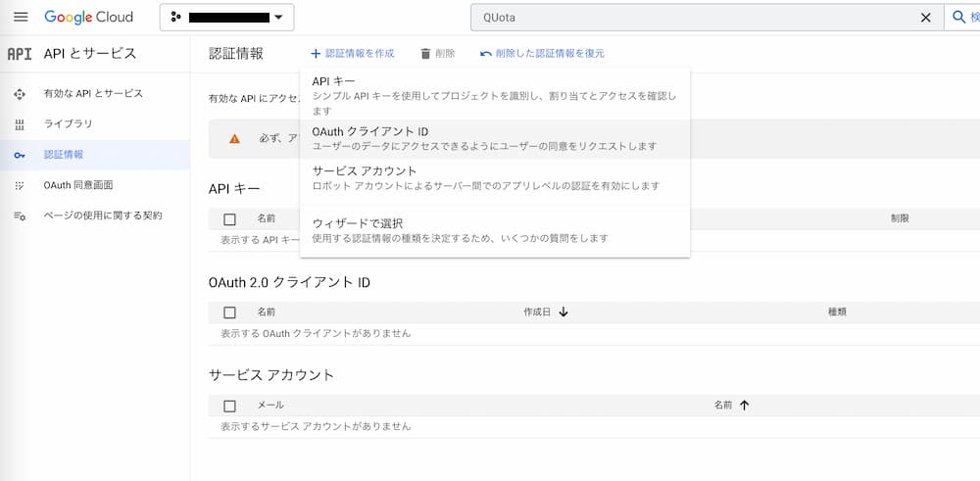Click the 認証情報 page title

tap(235, 54)
